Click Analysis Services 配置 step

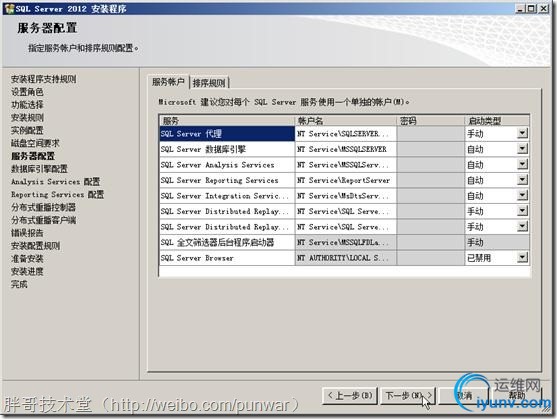coord(55,181)
